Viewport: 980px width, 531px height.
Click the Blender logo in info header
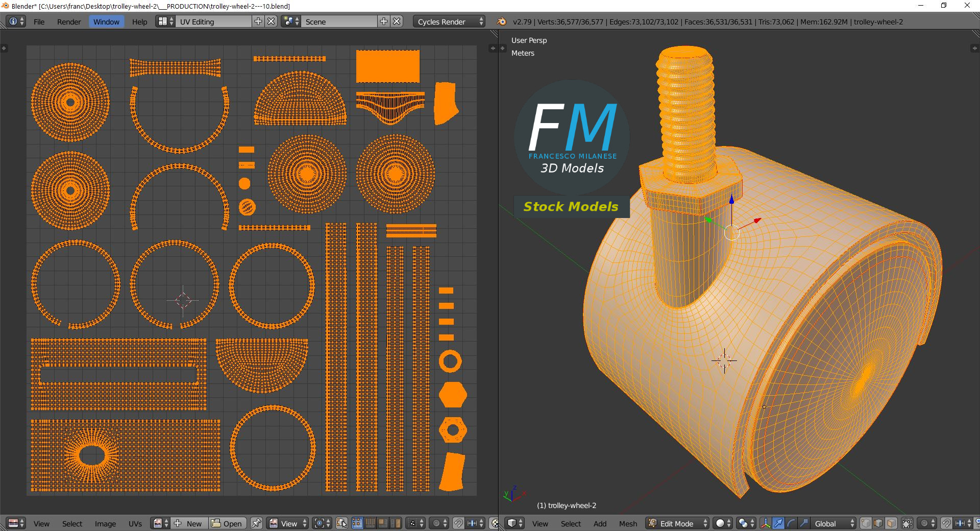(x=502, y=21)
